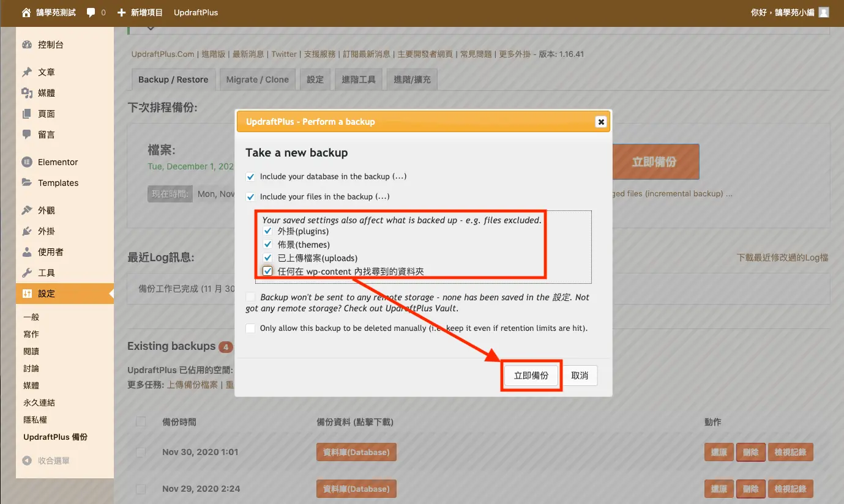Click 資料庫(Database) for the Nov 30, 2020 backup
The width and height of the screenshot is (844, 504).
(357, 453)
